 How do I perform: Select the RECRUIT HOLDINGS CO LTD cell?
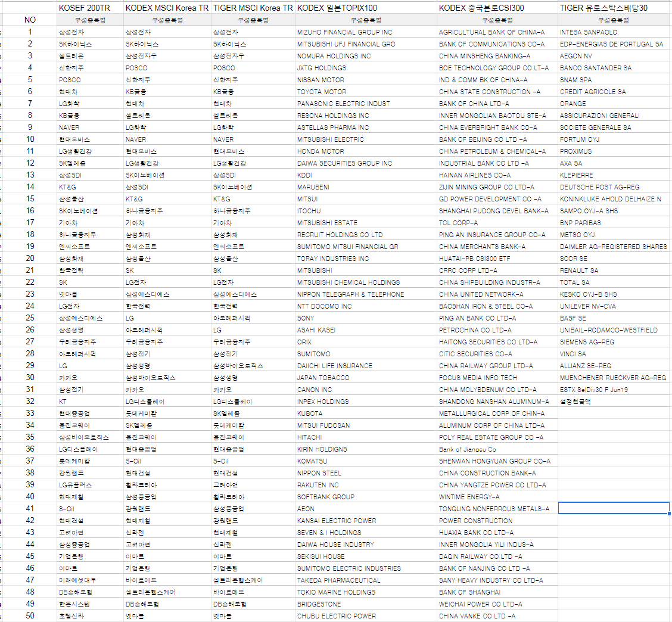click(366, 235)
